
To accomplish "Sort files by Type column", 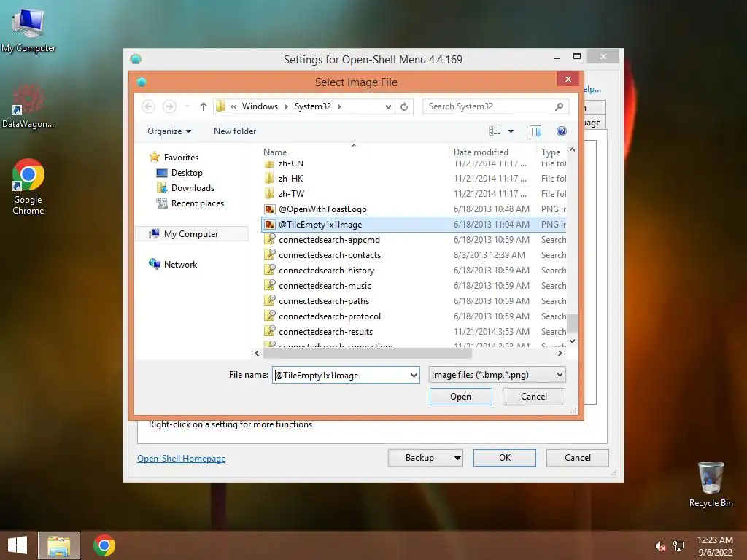I will [x=551, y=152].
